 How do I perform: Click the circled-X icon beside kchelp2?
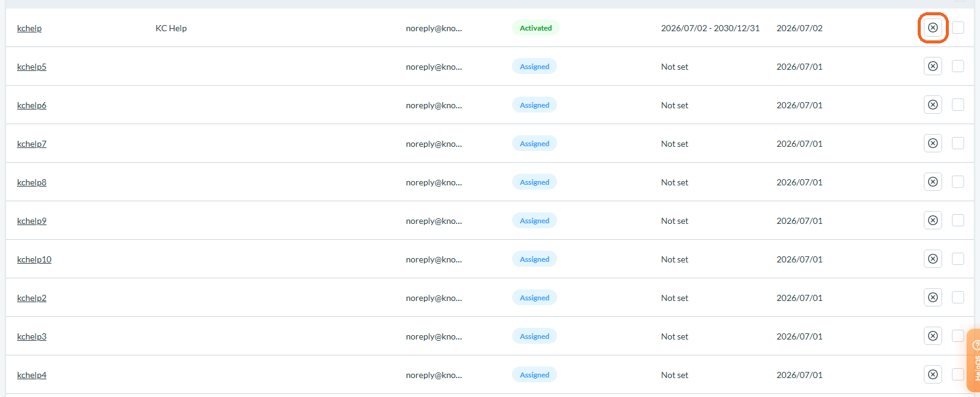[x=933, y=297]
